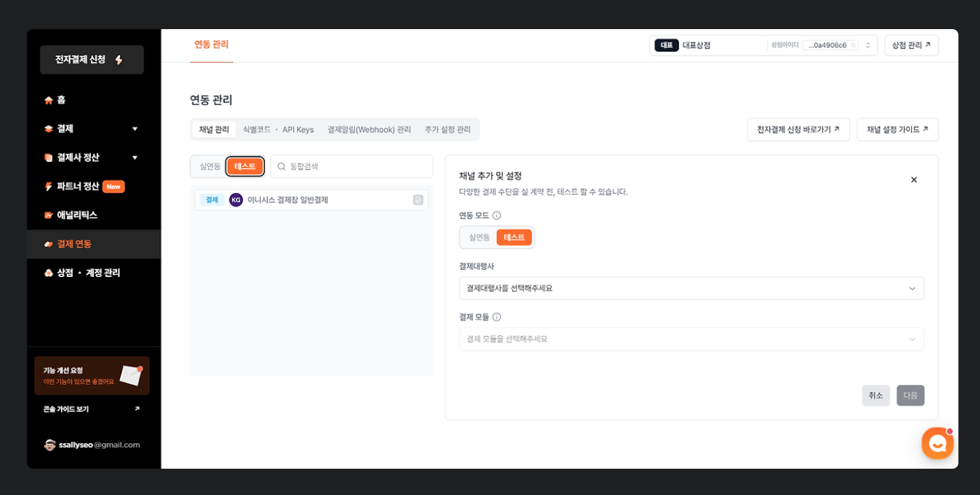This screenshot has height=495, width=980.
Task: Click the envelope illustration in 기능 개선 요청
Action: click(x=131, y=375)
